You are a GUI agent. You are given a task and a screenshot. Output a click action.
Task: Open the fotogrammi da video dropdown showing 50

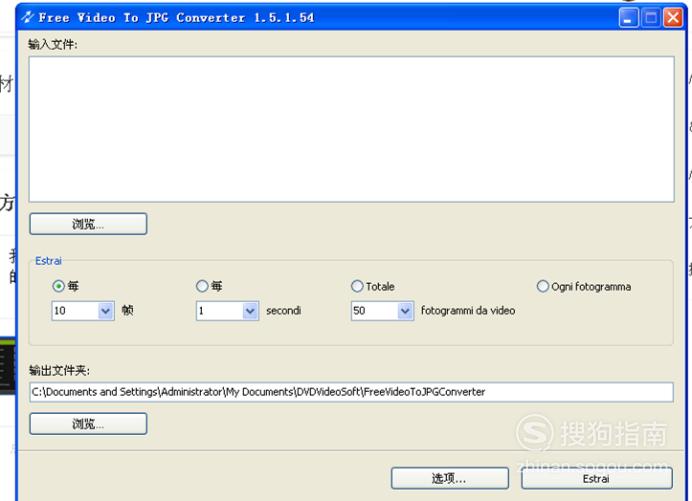405,311
